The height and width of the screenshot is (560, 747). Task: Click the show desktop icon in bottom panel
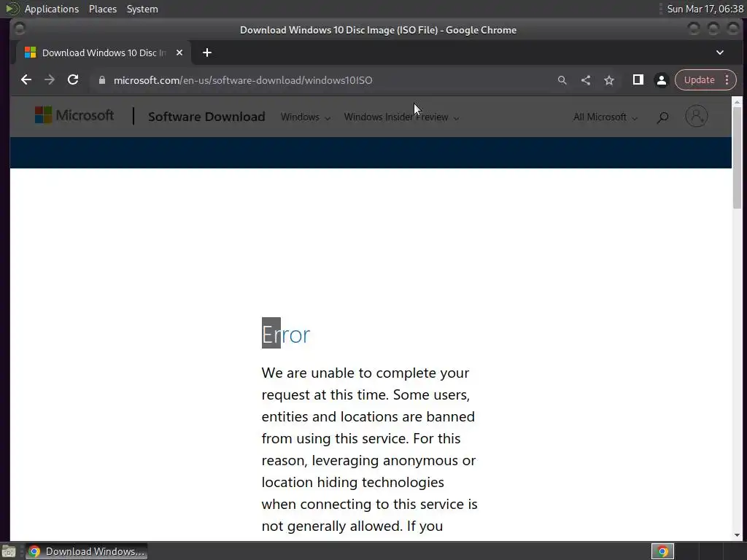[x=9, y=551]
